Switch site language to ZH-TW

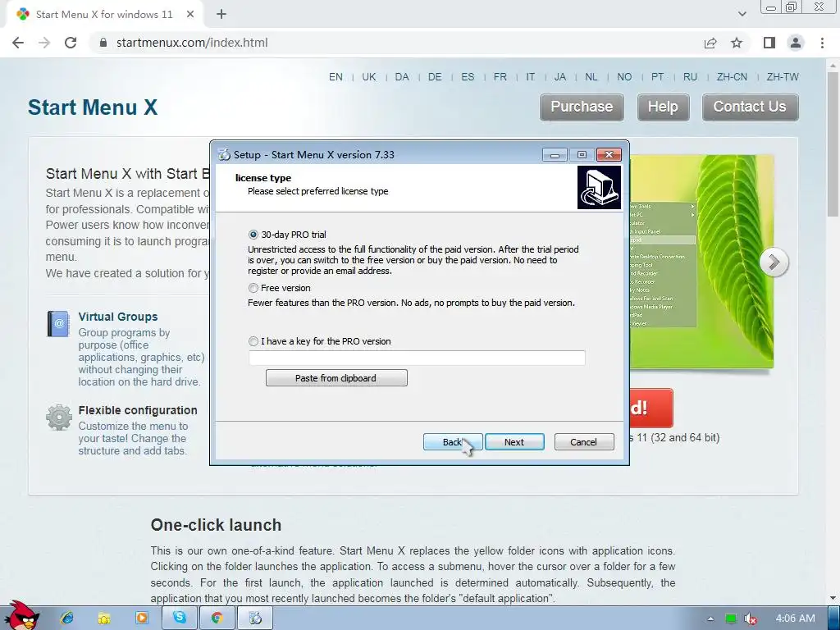[x=783, y=76]
